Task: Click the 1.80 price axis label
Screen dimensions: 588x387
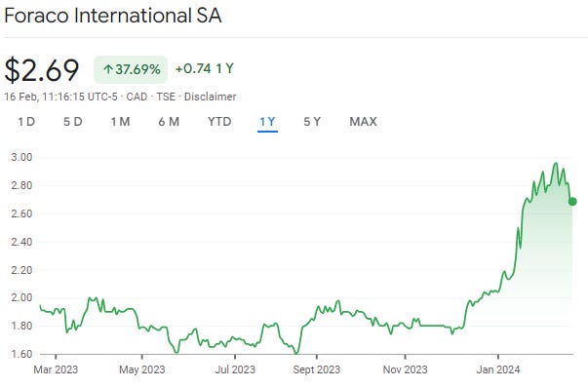Action: (21, 326)
